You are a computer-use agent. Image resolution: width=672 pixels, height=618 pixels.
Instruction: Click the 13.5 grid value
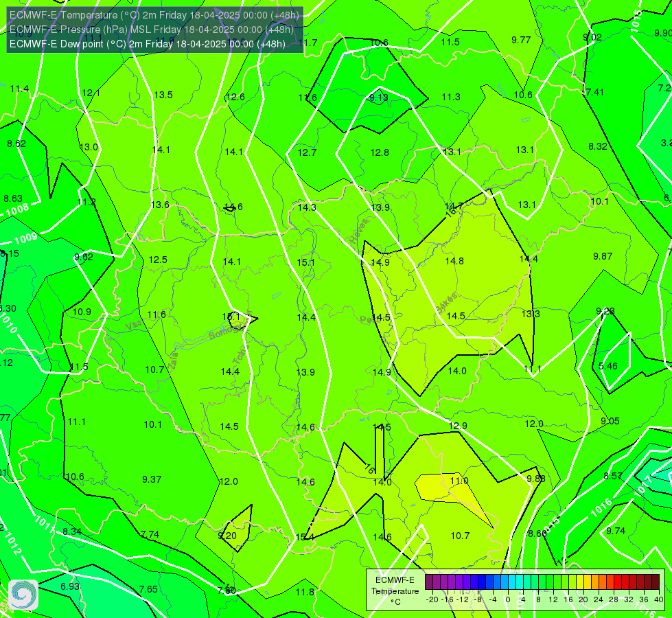163,95
